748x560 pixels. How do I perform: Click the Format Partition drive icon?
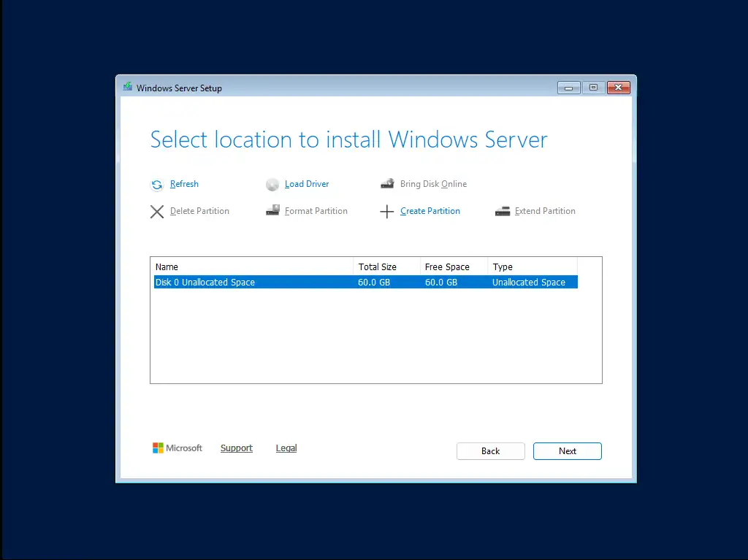[x=273, y=210]
